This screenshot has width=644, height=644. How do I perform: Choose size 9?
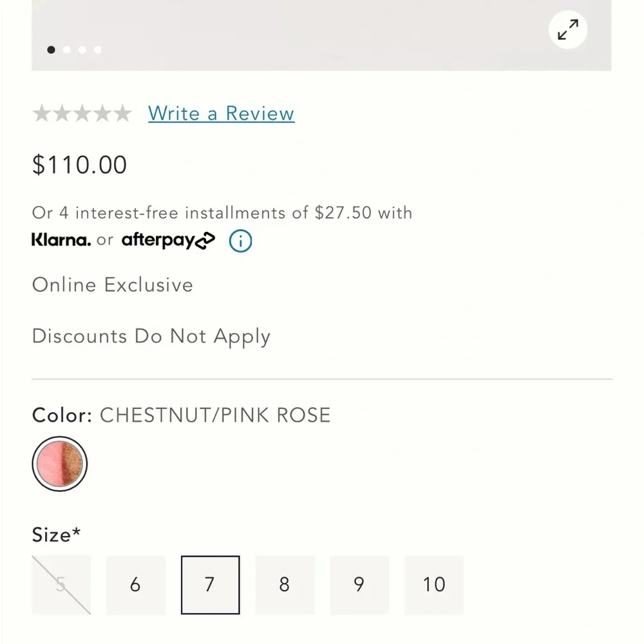(359, 584)
